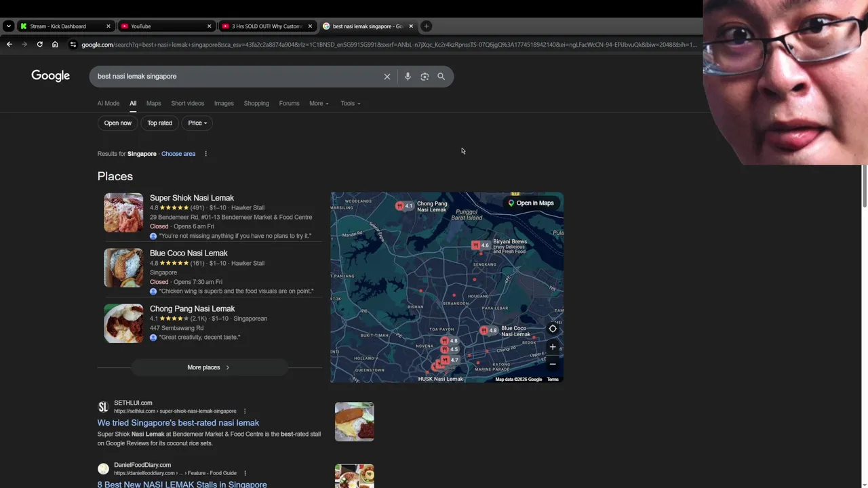The width and height of the screenshot is (868, 488).
Task: Open the DanielFoodDiary result options menu
Action: [245, 473]
